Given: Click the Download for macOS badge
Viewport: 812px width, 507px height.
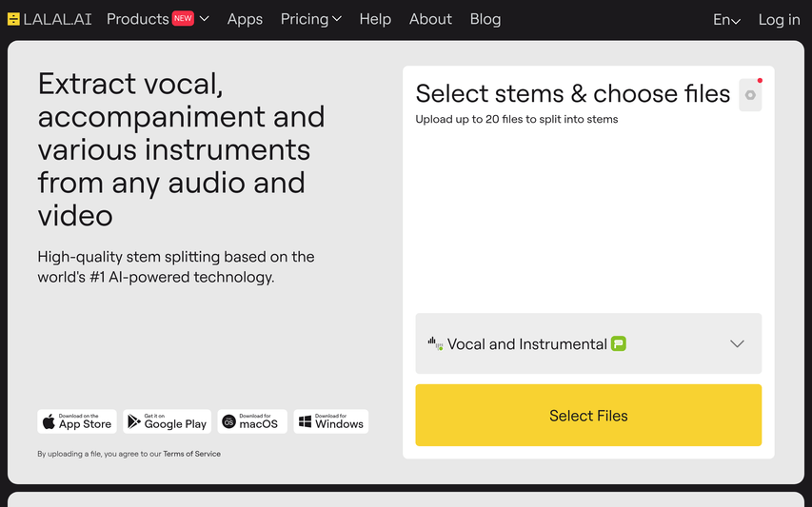Looking at the screenshot, I should click(252, 421).
